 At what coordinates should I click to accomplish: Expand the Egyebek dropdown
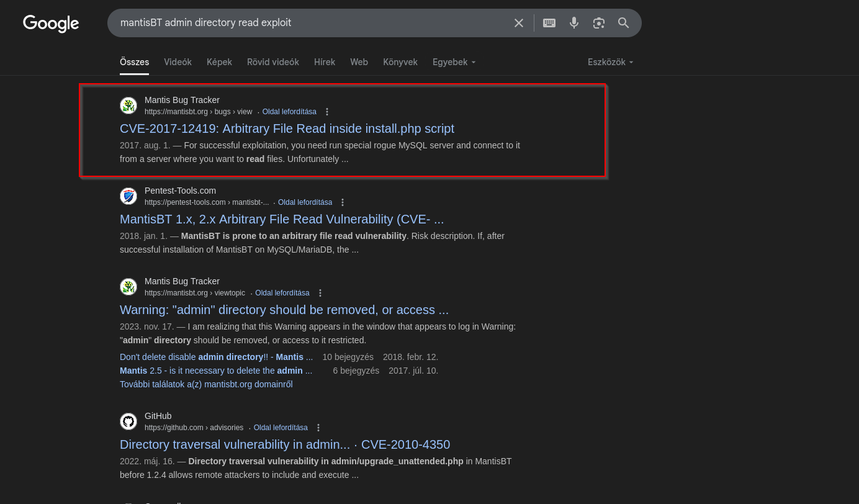[x=454, y=62]
